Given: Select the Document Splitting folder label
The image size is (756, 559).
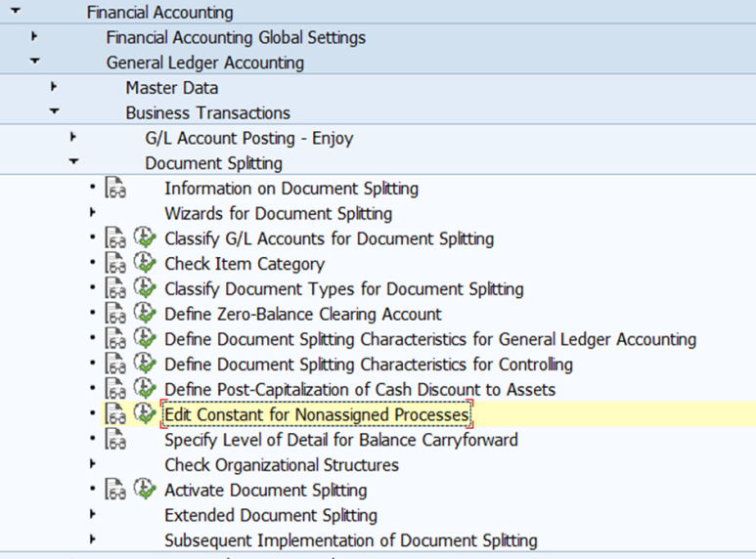Looking at the screenshot, I should [213, 163].
